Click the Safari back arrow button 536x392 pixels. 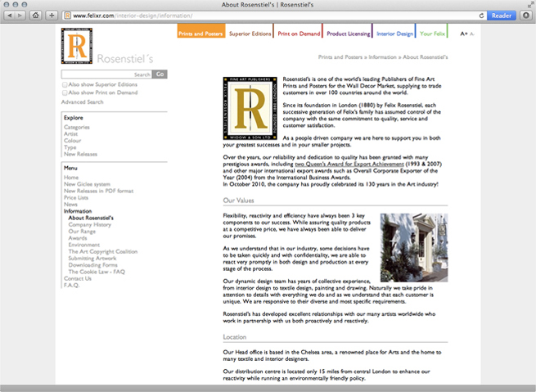[9, 16]
